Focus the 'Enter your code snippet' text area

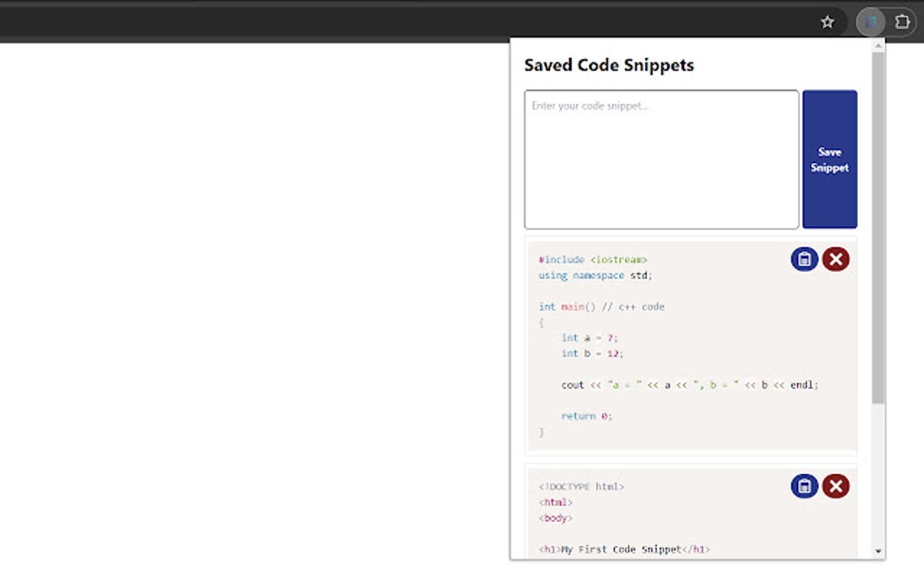click(x=661, y=159)
